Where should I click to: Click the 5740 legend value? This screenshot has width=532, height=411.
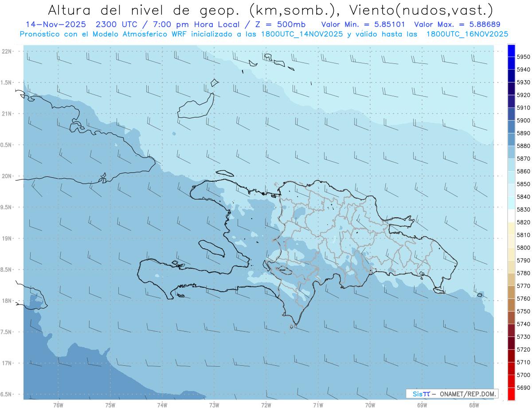[x=524, y=324]
